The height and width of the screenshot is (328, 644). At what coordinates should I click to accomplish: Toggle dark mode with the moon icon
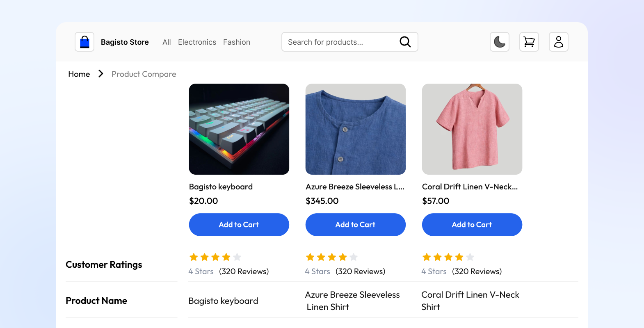pos(500,42)
